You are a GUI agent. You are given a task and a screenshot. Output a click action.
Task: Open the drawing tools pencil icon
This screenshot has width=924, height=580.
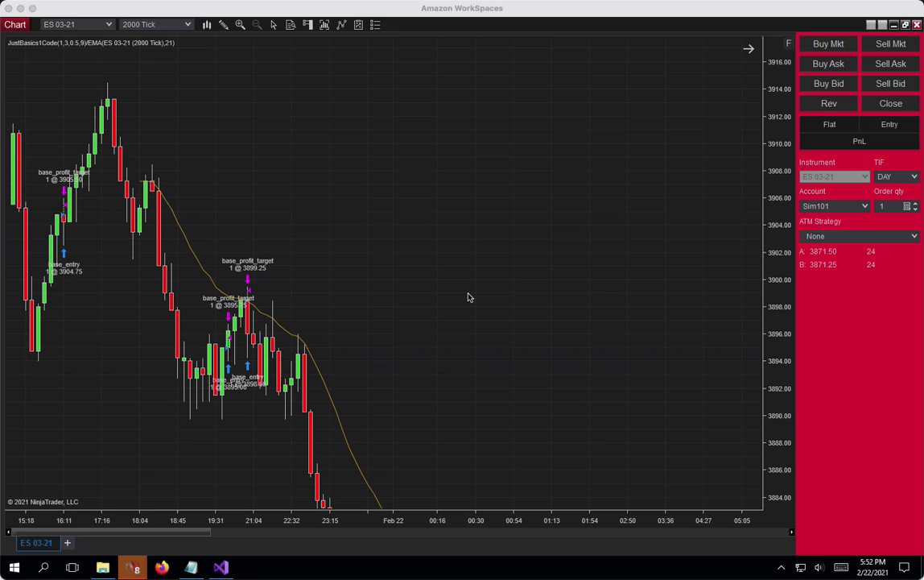(x=223, y=25)
